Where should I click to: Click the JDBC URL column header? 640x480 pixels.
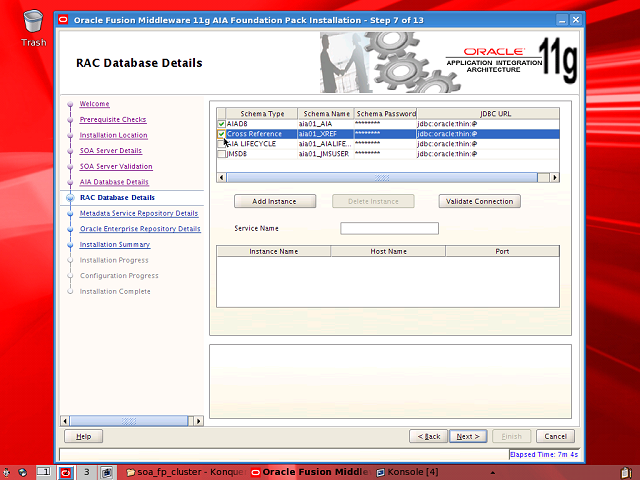click(x=488, y=113)
